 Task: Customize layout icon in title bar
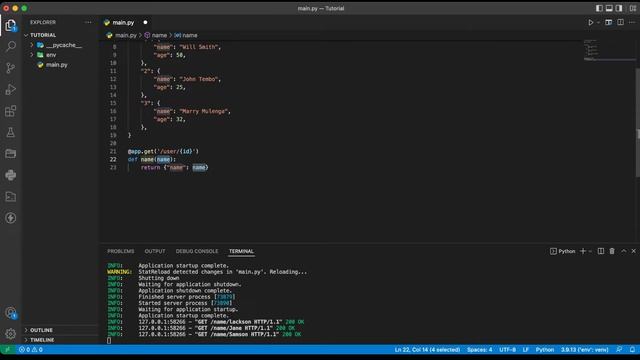click(633, 8)
